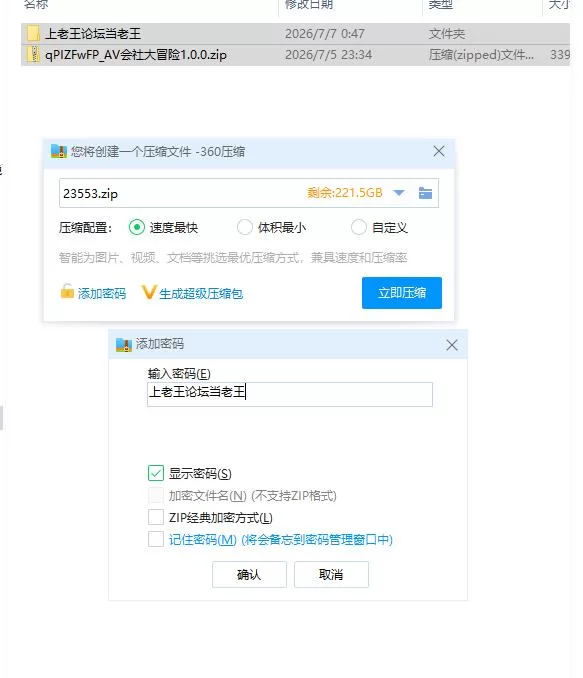Click the 确认 button

tap(249, 574)
